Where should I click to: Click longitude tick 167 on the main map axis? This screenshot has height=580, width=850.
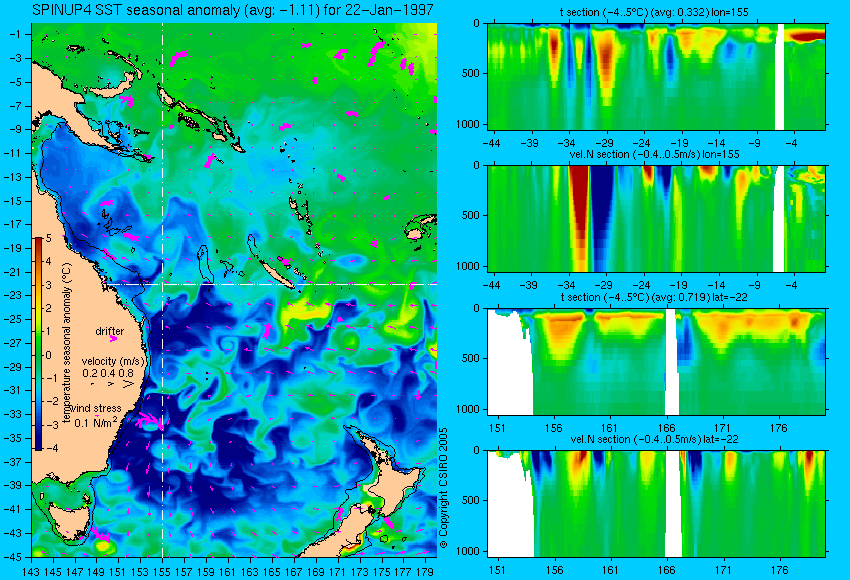click(293, 571)
